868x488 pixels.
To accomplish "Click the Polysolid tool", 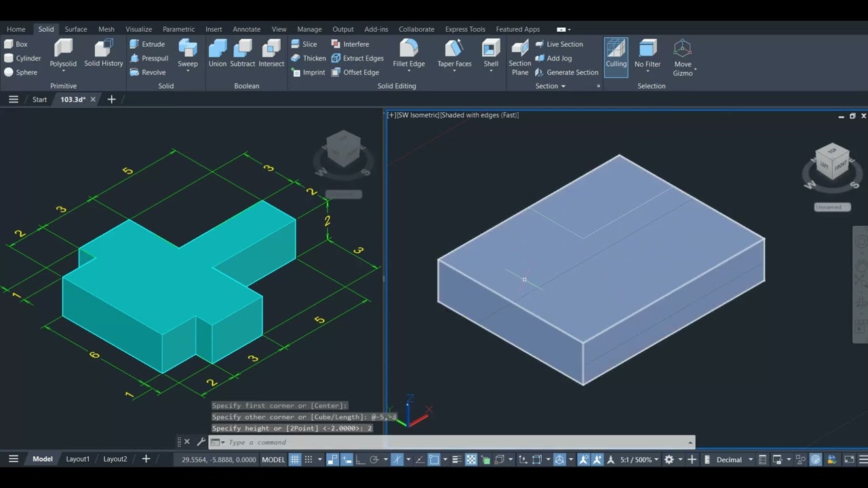I will pos(63,54).
